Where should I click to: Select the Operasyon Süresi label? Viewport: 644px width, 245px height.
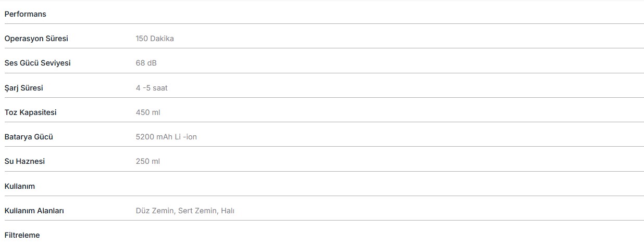[x=36, y=38]
